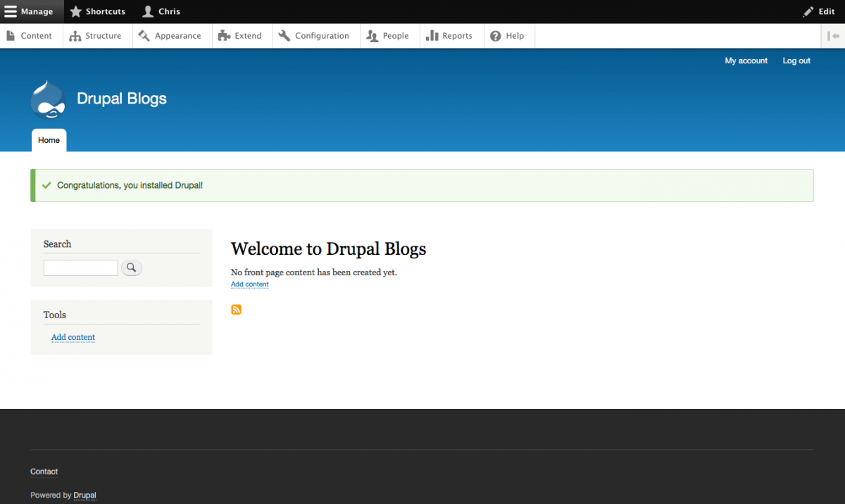The image size is (845, 504).
Task: Go to My account link
Action: click(x=746, y=61)
